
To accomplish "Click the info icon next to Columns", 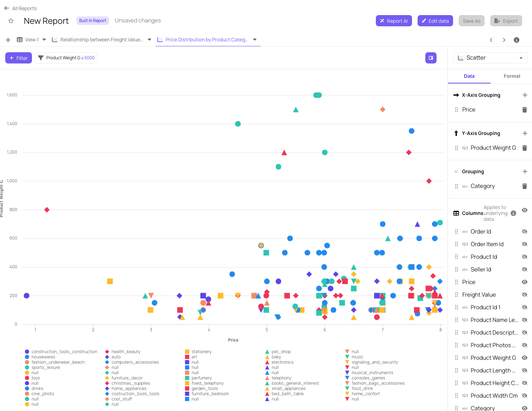I will coord(513,213).
